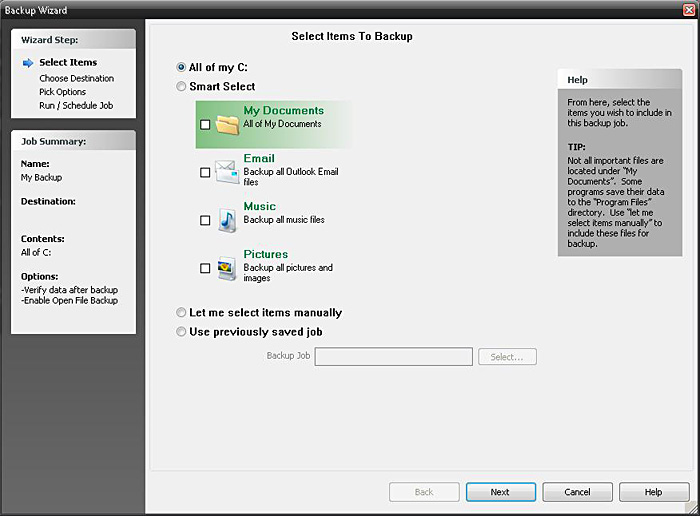Click the My Documents heading text
The height and width of the screenshot is (516, 700).
pyautogui.click(x=283, y=111)
